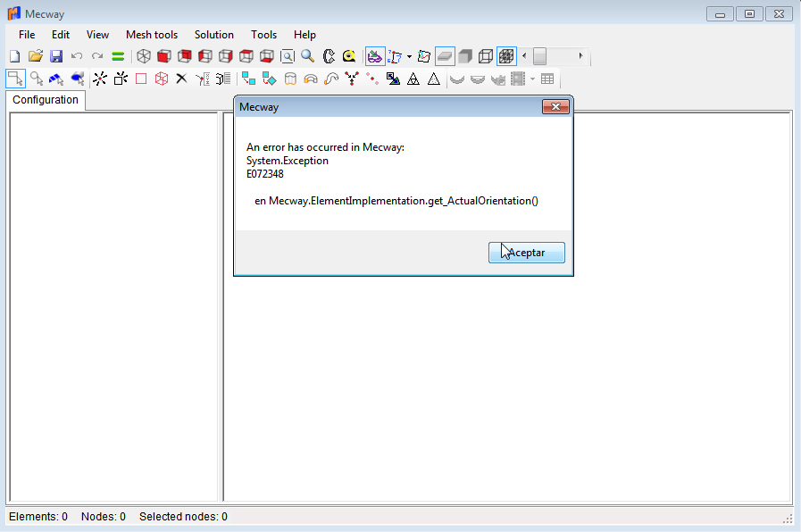Toggle the open wireframe cube display
The image size is (801, 532).
pyautogui.click(x=486, y=56)
